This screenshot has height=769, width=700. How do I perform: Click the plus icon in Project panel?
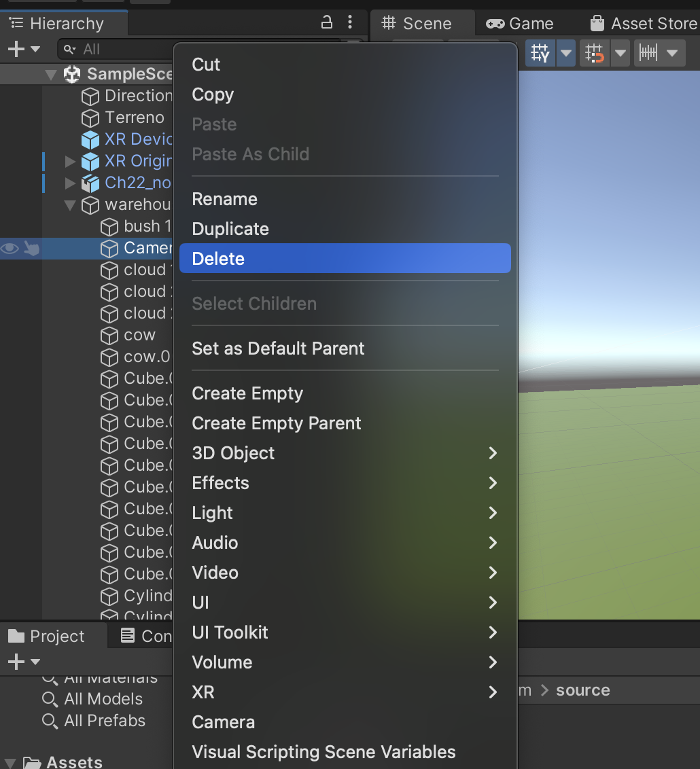16,662
